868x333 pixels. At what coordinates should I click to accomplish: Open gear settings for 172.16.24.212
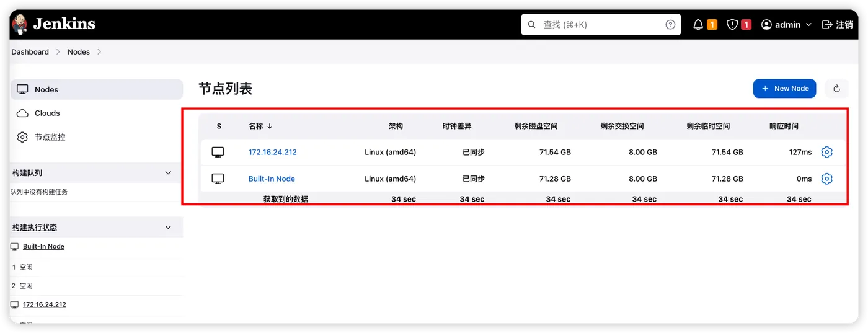tap(826, 152)
